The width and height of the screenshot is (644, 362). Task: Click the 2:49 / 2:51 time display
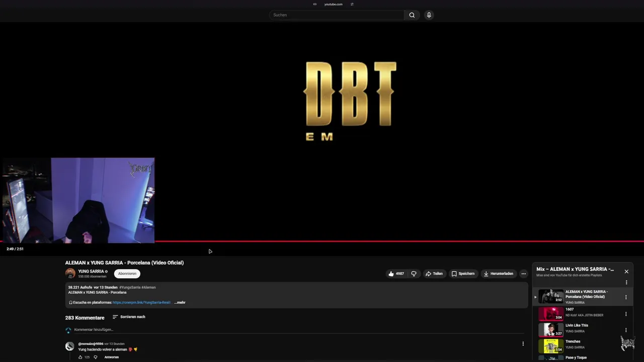point(15,249)
